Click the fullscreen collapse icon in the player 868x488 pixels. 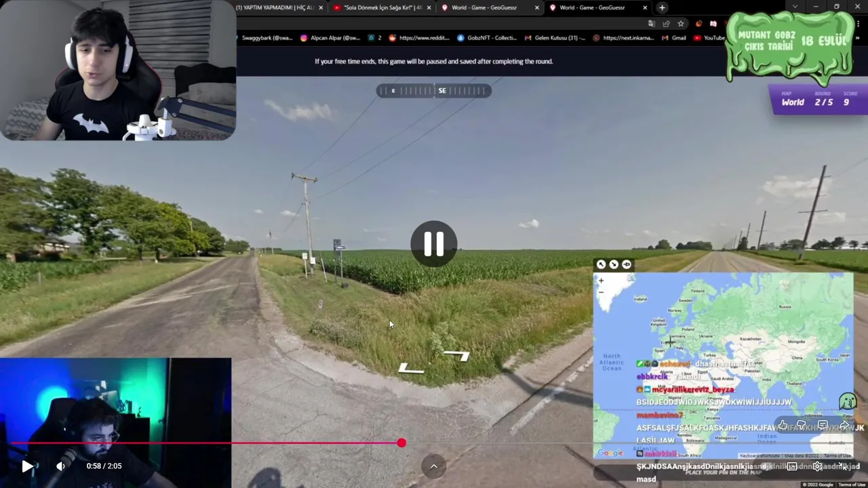[x=843, y=466]
